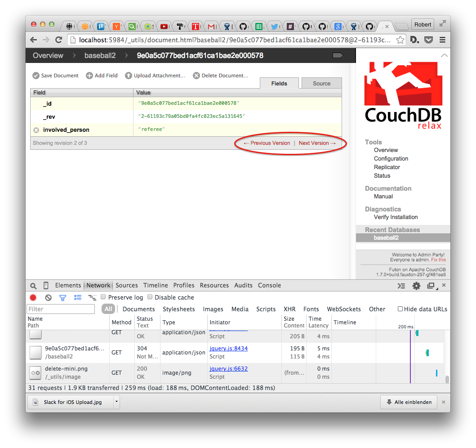The width and height of the screenshot is (476, 448).
Task: Open baseball2 under Recent Databases
Action: point(386,237)
